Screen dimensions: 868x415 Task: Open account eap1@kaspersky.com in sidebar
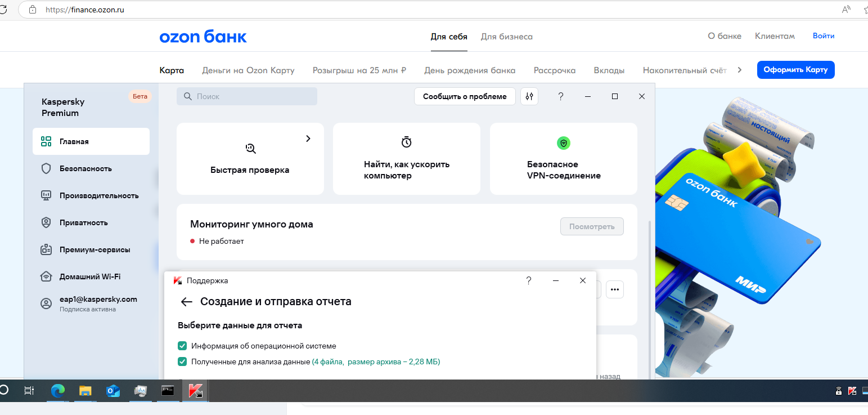pos(91,304)
